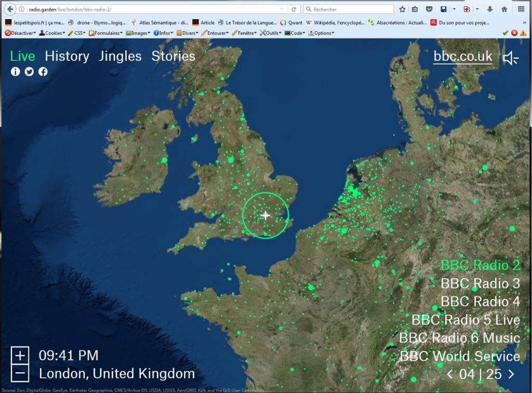Screen dimensions: 532x393
Task: Mute the radio with the speaker icon
Action: point(510,58)
